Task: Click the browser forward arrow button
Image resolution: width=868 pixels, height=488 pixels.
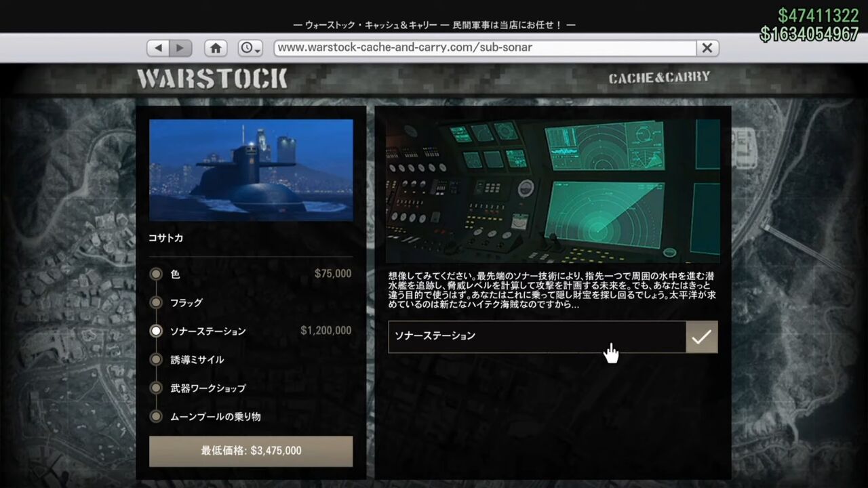Action: click(180, 48)
